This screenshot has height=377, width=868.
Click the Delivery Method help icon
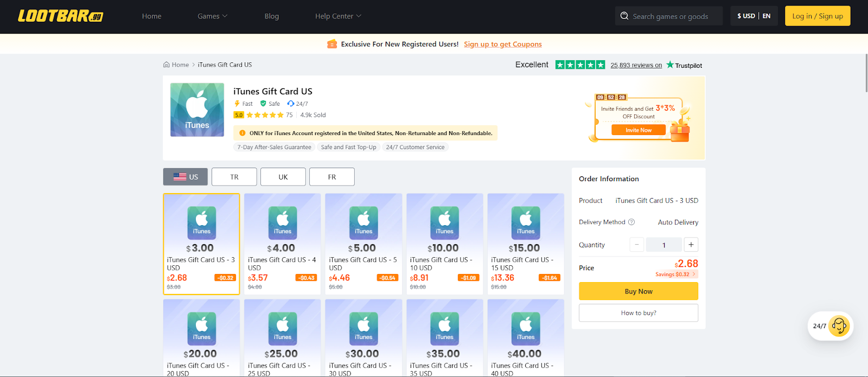631,222
